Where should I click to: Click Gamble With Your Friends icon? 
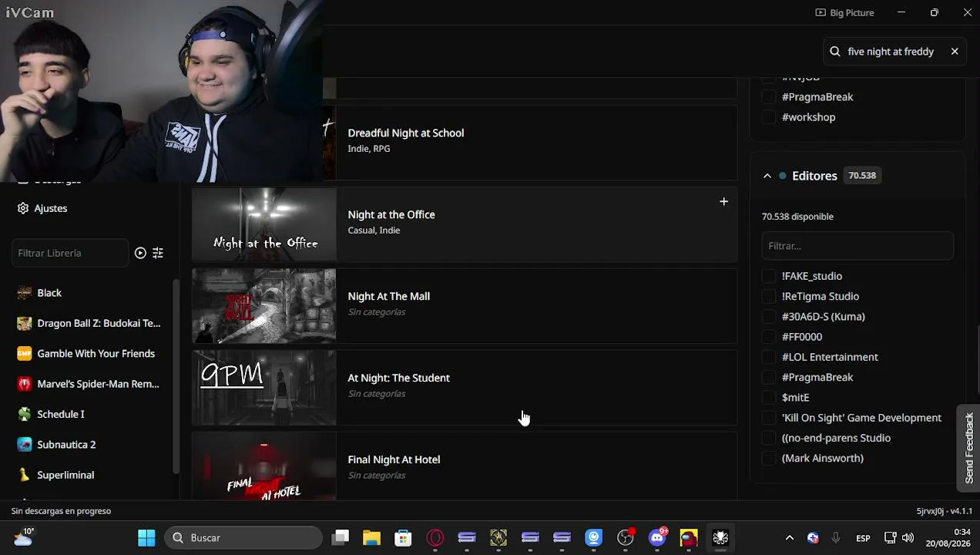pyautogui.click(x=25, y=354)
